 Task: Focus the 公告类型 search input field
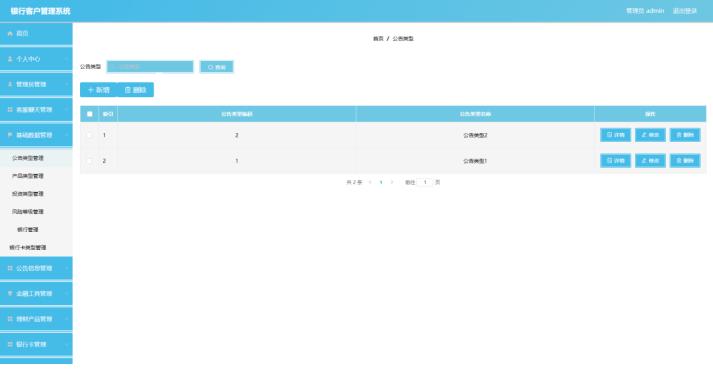click(150, 67)
